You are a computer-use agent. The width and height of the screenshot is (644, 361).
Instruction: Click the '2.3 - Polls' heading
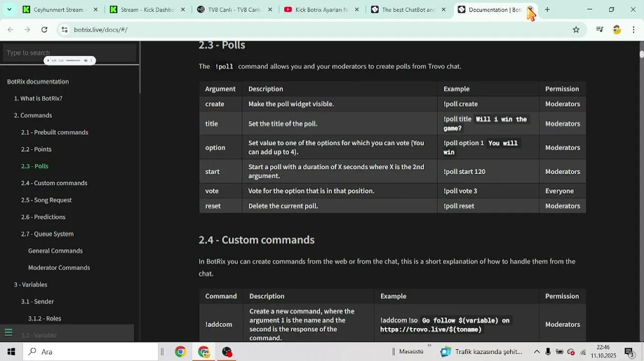pyautogui.click(x=222, y=45)
